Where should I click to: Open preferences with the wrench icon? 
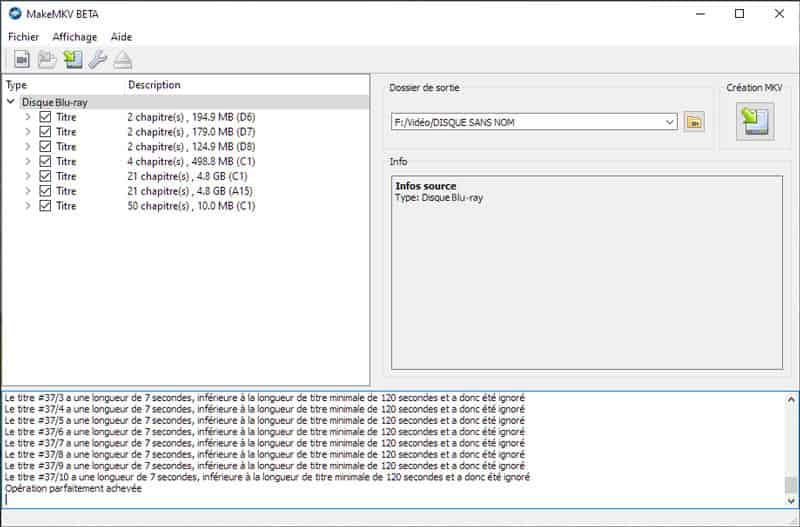coord(97,60)
